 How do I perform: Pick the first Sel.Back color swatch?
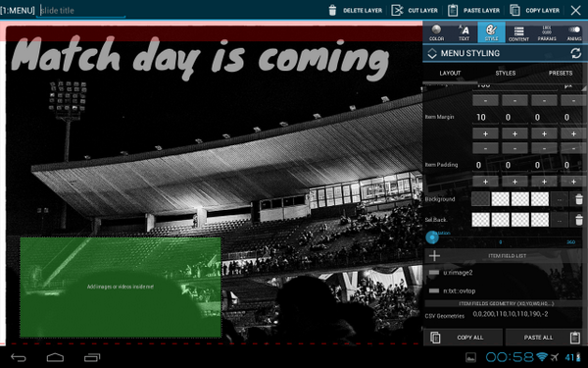[481, 220]
